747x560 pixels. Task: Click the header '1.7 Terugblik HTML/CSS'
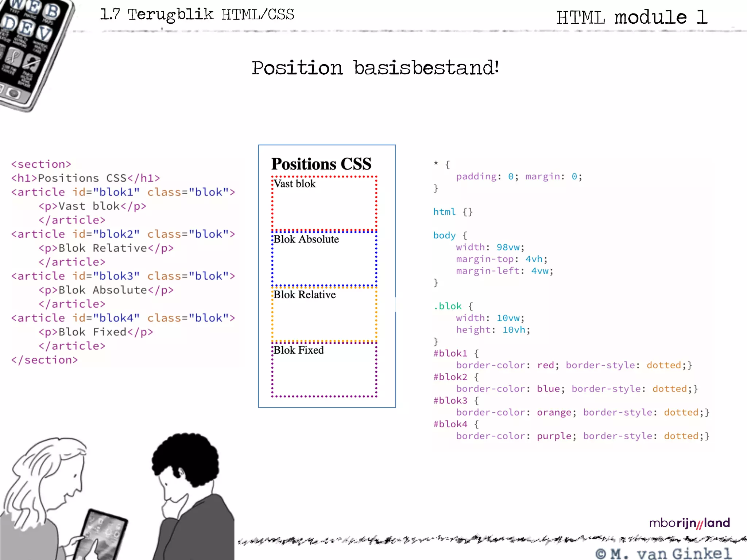pos(197,15)
